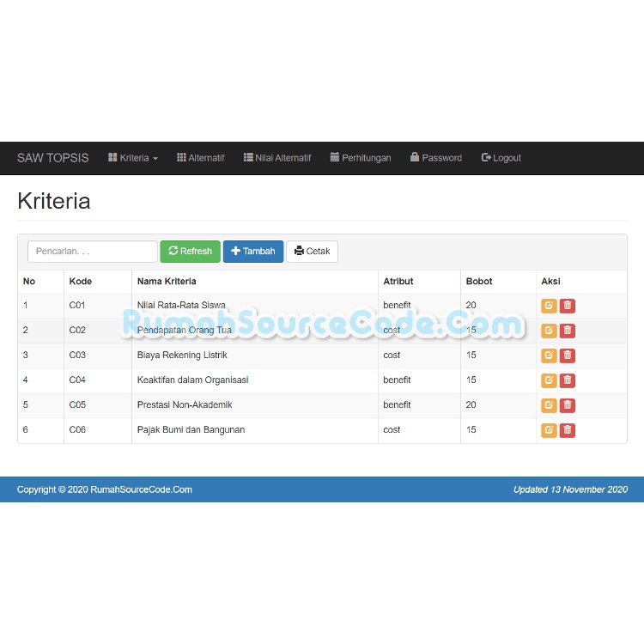Delete the Nilai Rata-Rata Siswa row
This screenshot has width=644, height=644.
(x=568, y=306)
